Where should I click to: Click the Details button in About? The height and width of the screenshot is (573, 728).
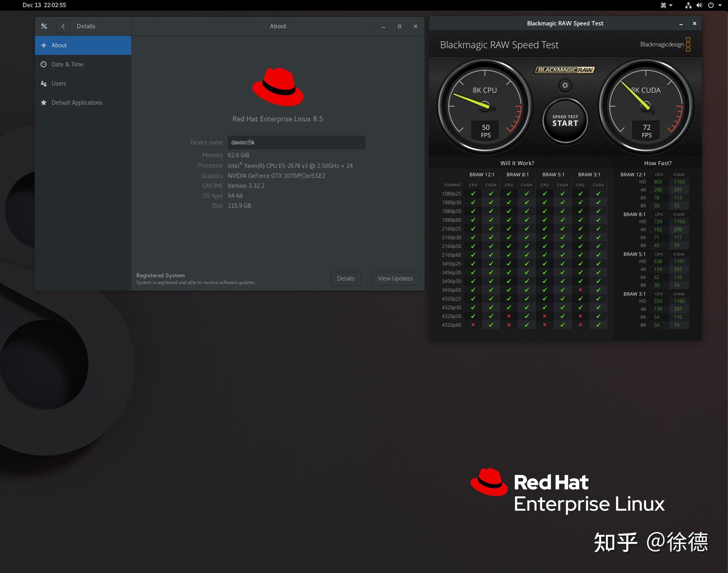click(346, 279)
